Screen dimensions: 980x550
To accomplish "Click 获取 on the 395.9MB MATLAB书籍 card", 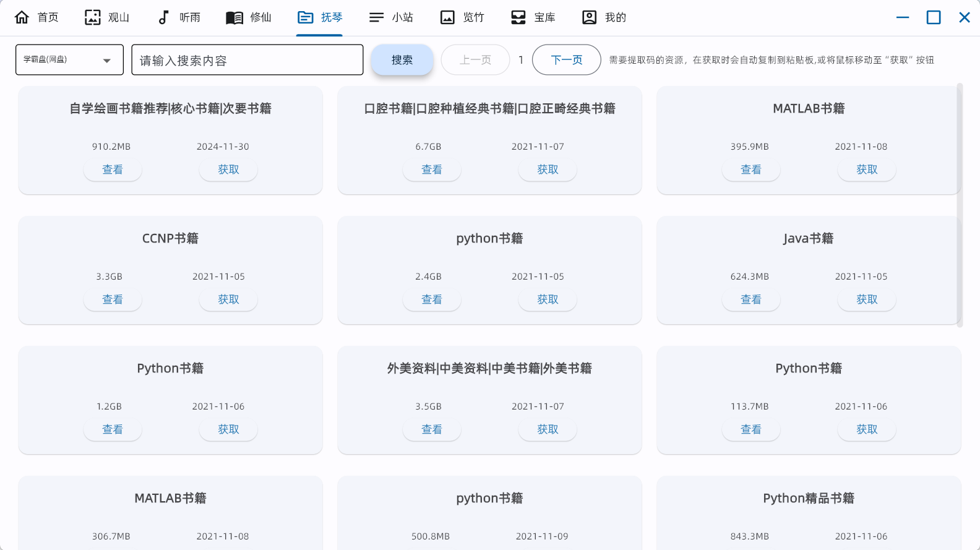I will pyautogui.click(x=867, y=170).
